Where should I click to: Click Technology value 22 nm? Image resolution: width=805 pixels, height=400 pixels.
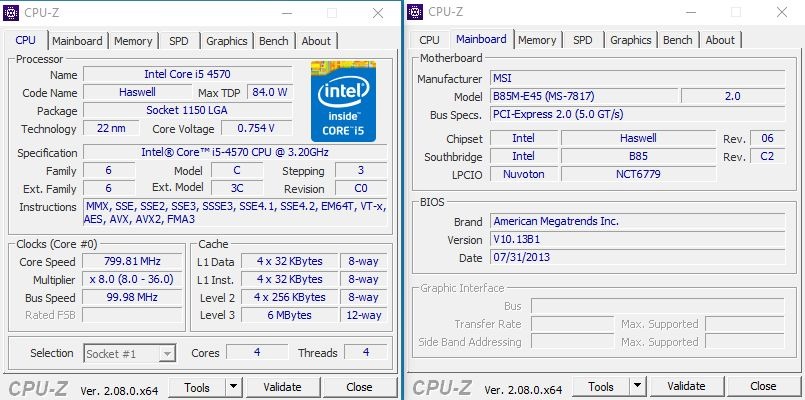(111, 128)
